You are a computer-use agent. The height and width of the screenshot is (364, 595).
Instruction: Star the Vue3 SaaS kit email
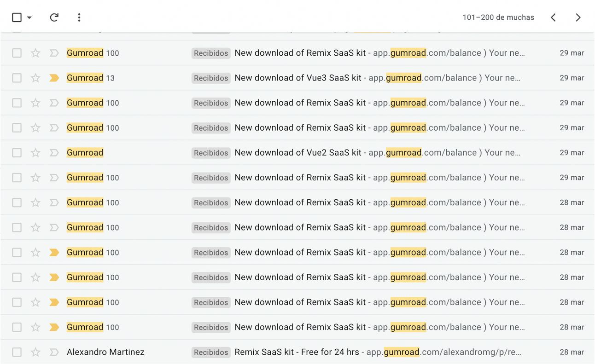pyautogui.click(x=35, y=78)
